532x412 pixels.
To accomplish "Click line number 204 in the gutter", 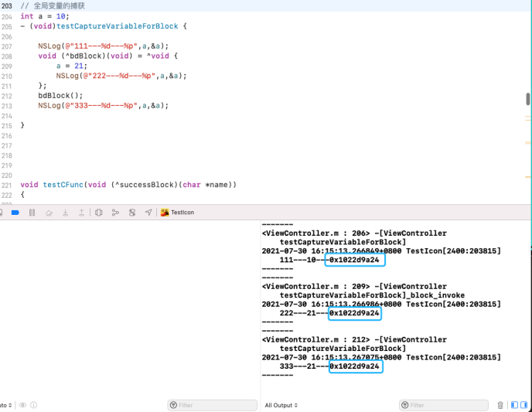I will pyautogui.click(x=6, y=16).
